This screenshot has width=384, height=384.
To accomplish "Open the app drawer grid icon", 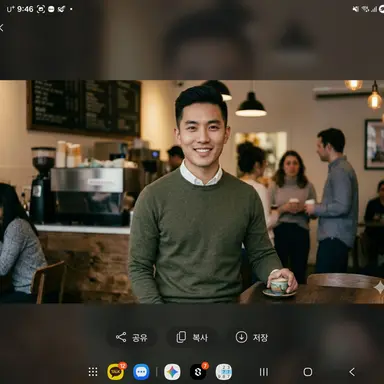I will [x=93, y=372].
